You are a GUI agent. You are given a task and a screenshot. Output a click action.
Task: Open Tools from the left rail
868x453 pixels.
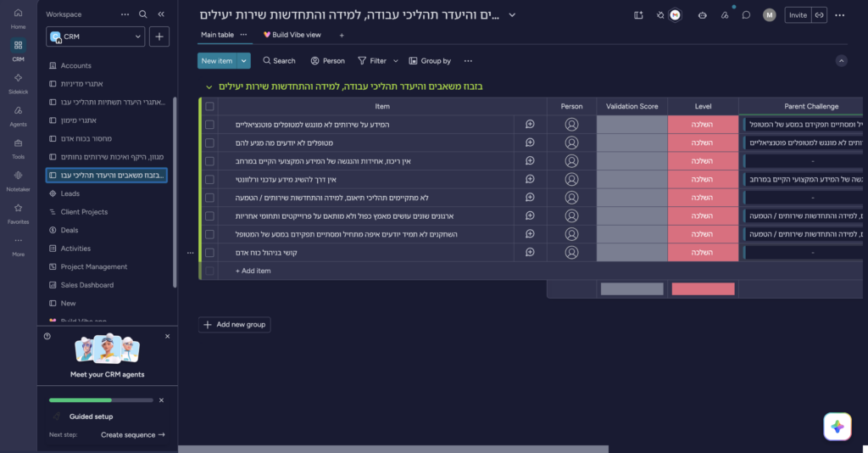[18, 148]
